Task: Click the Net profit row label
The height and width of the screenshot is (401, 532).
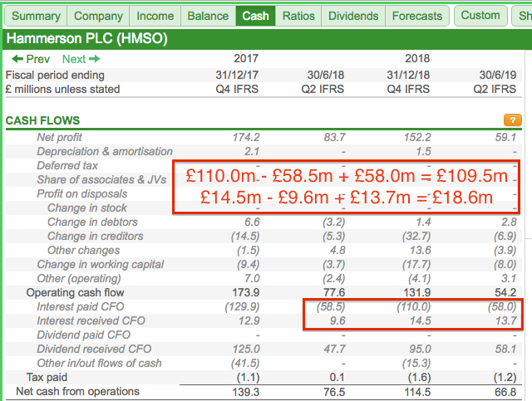Action: [59, 137]
